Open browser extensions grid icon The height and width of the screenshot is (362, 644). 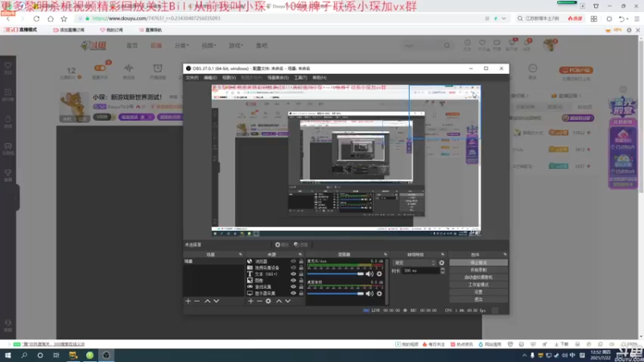coord(594,19)
